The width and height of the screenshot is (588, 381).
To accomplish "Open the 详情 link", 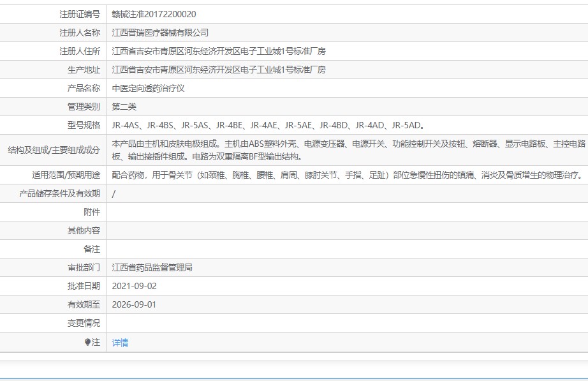I will click(120, 342).
